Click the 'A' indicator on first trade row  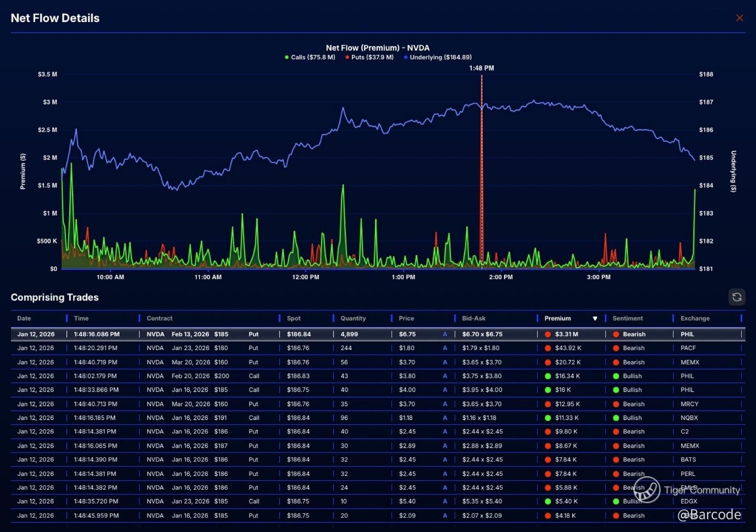[x=445, y=334]
